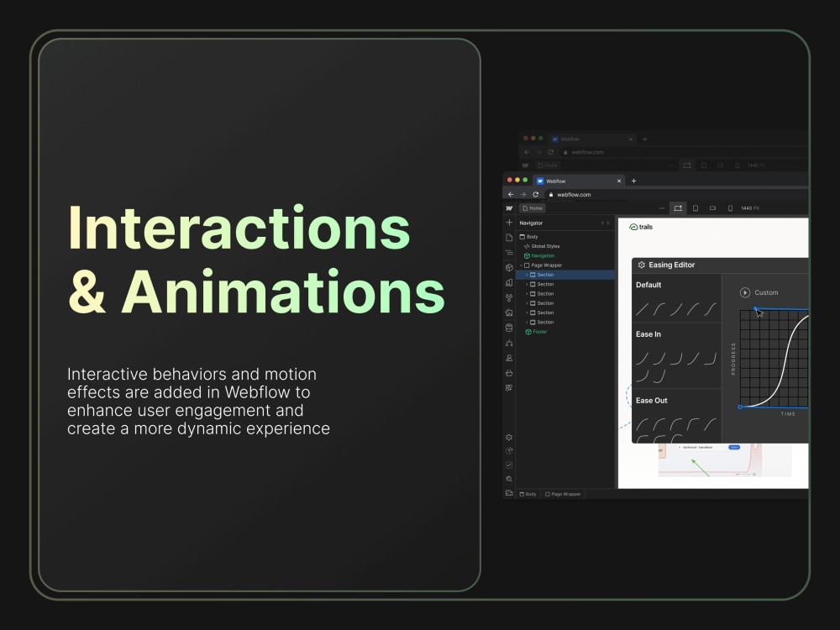
Task: Open the Ecommerce basket icon
Action: 509,373
